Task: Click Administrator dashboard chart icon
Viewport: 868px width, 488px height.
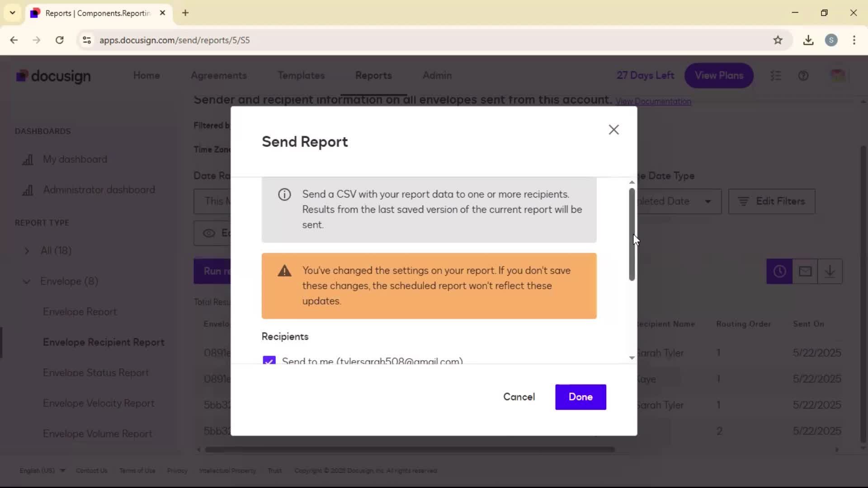Action: 28,190
